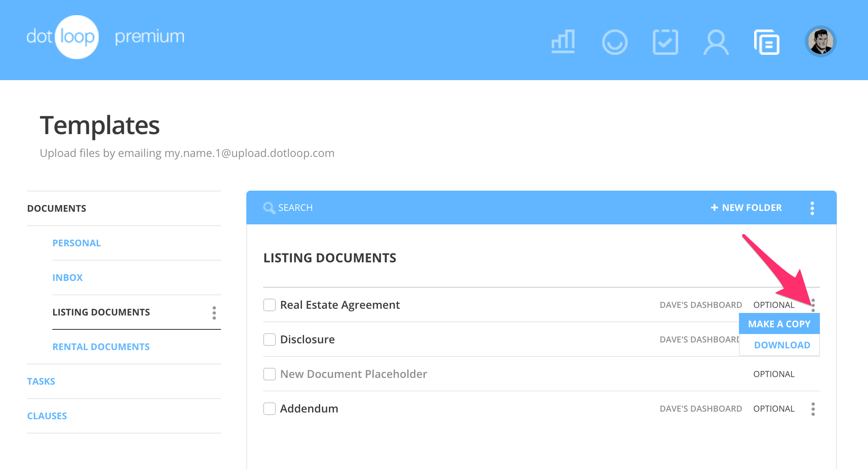
Task: Open options menu beside New Folder
Action: click(x=812, y=208)
